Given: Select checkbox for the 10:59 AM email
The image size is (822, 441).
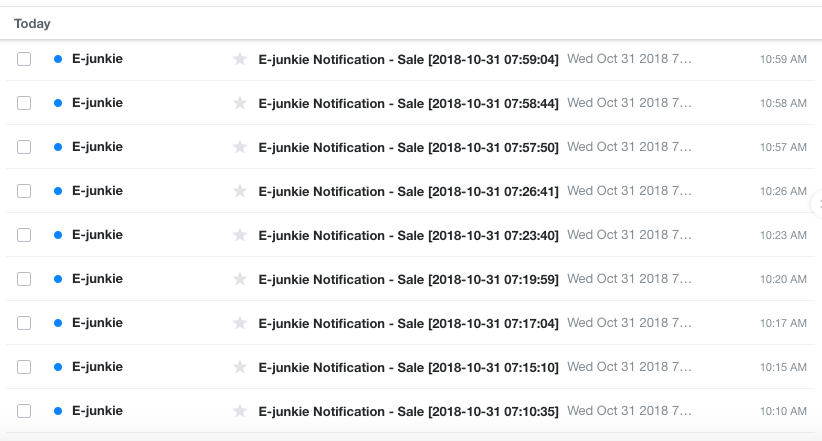Looking at the screenshot, I should coord(24,59).
